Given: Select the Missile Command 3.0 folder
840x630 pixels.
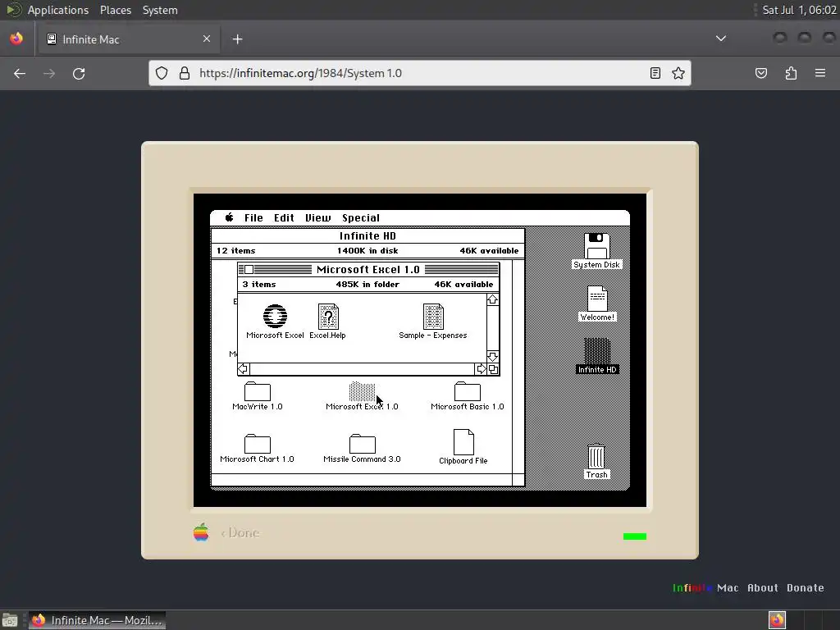Looking at the screenshot, I should 362,444.
